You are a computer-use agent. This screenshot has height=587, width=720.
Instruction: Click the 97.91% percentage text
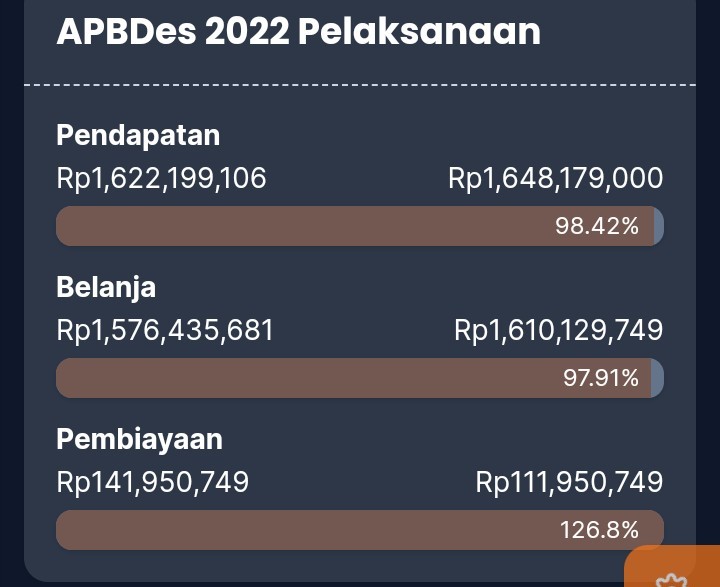(x=601, y=378)
